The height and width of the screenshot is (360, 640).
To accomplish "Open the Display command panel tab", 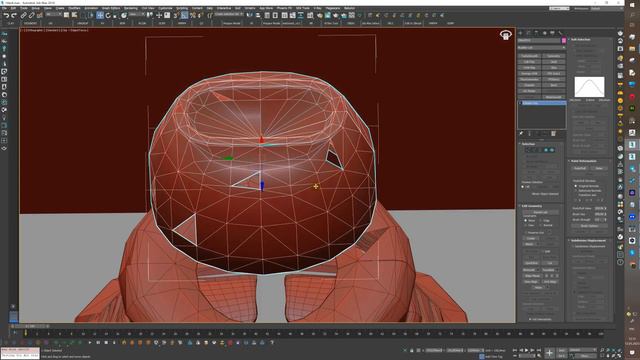I will (552, 33).
